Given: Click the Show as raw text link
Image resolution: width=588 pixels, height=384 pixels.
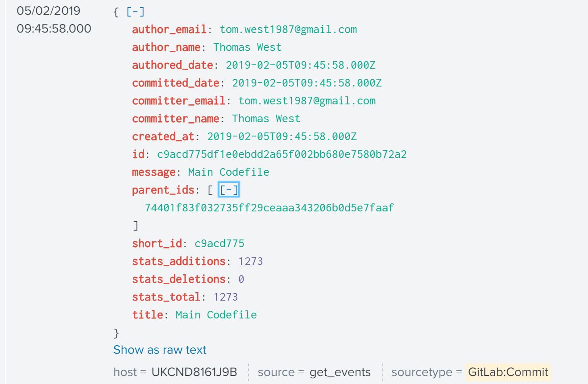Looking at the screenshot, I should (160, 350).
